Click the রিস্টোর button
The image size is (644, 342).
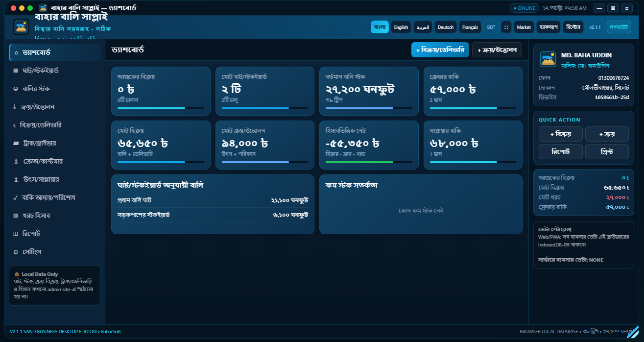tap(573, 27)
